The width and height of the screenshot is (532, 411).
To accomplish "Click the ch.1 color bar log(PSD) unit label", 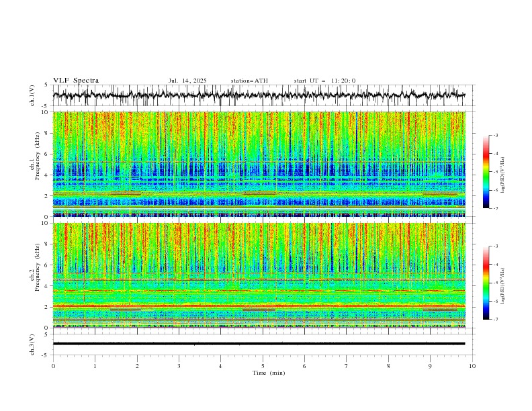I will tap(502, 175).
